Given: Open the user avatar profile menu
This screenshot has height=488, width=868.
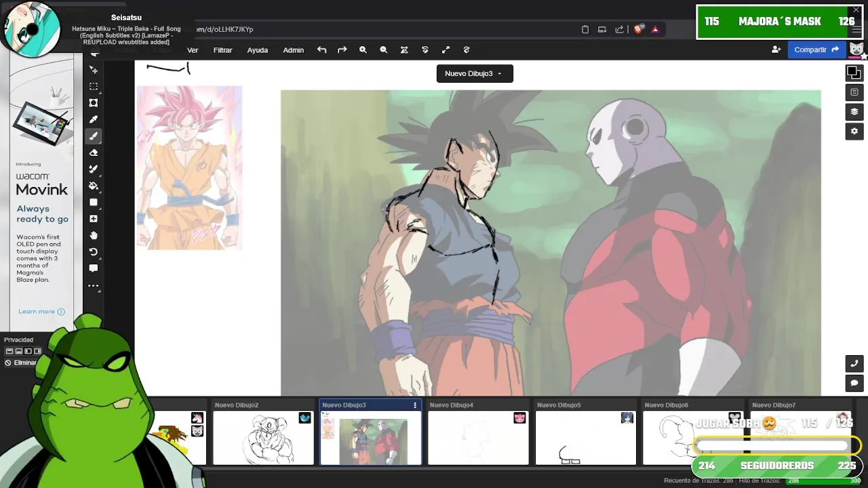Looking at the screenshot, I should coord(856,49).
